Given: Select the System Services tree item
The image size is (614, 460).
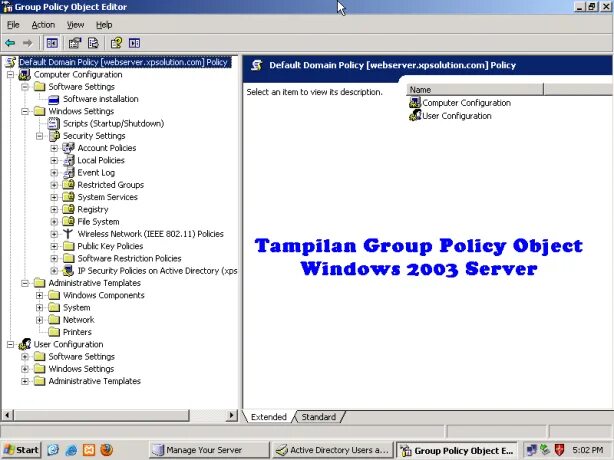Looking at the screenshot, I should [107, 197].
